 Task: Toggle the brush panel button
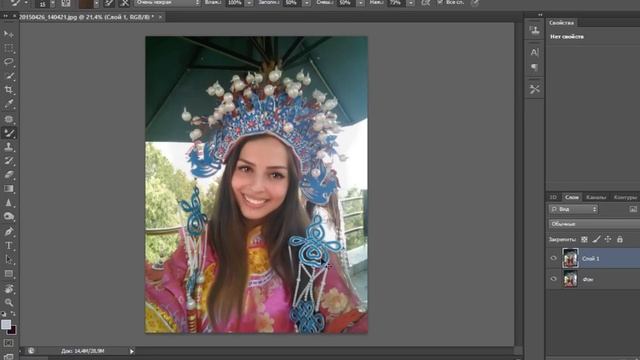(x=66, y=3)
